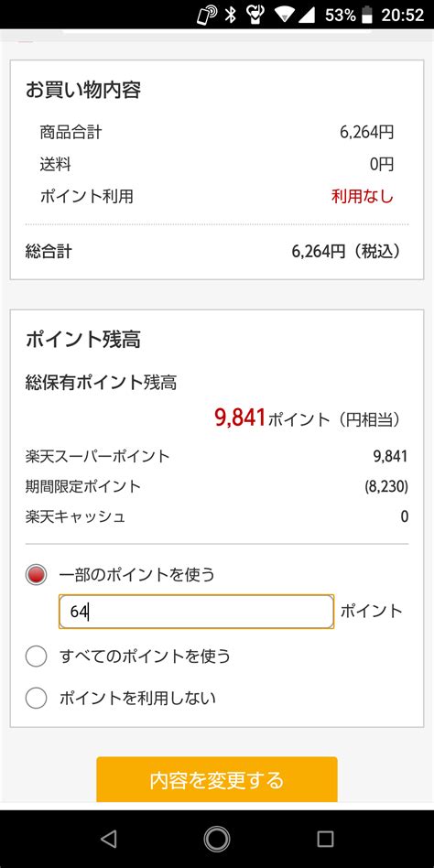Tap the Android home circle icon
Image resolution: width=434 pixels, height=868 pixels.
[x=216, y=840]
